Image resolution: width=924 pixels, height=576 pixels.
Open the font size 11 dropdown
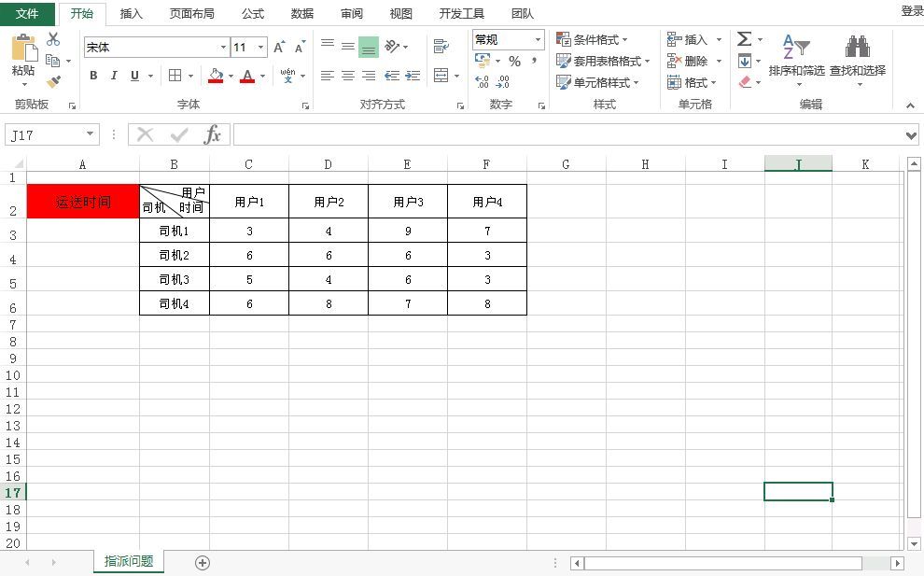pos(260,48)
